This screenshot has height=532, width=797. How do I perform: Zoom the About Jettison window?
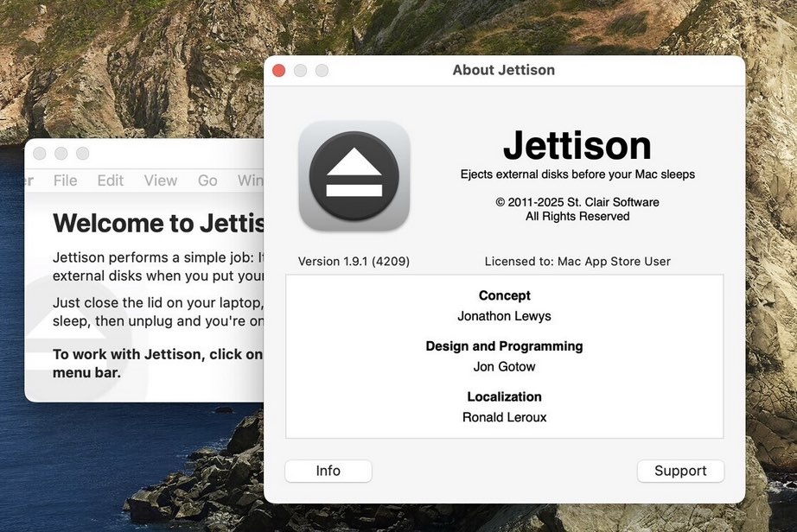pyautogui.click(x=322, y=71)
